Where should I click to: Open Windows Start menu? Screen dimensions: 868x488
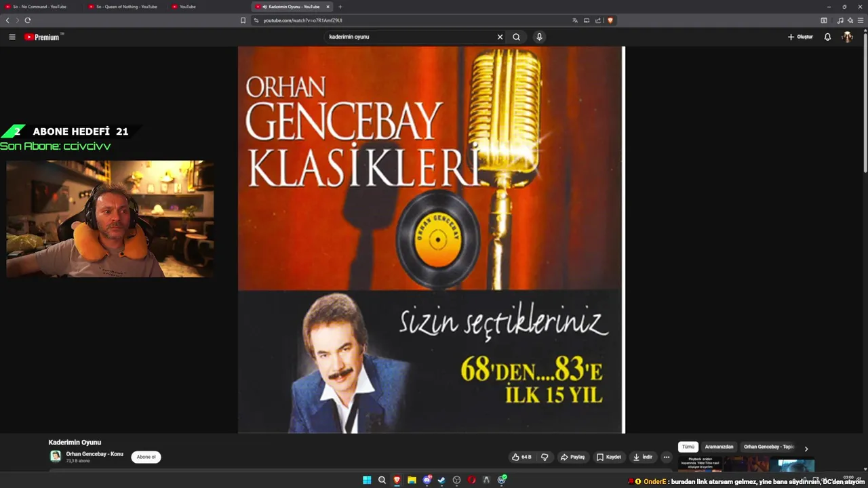(x=367, y=480)
